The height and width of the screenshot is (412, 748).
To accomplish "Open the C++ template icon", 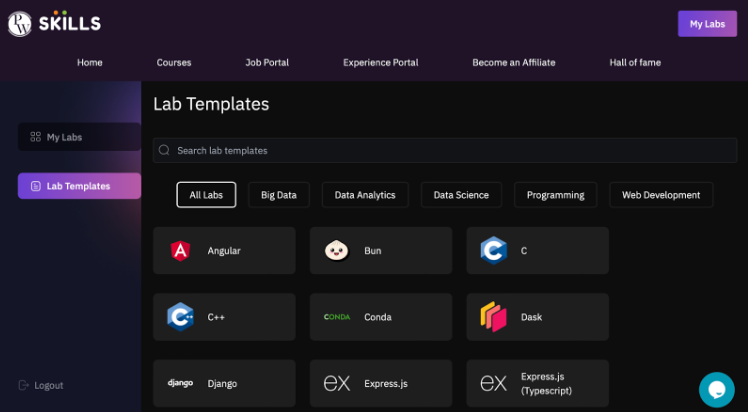I will click(180, 317).
